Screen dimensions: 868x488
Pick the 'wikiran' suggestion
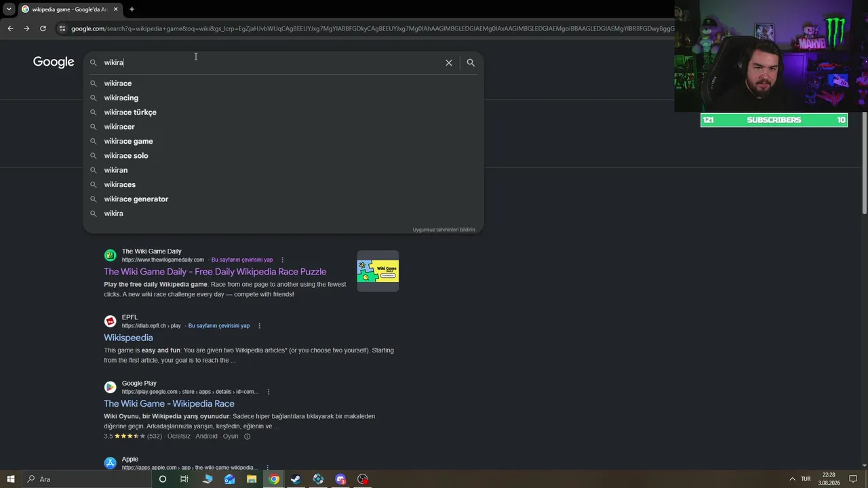283,170
